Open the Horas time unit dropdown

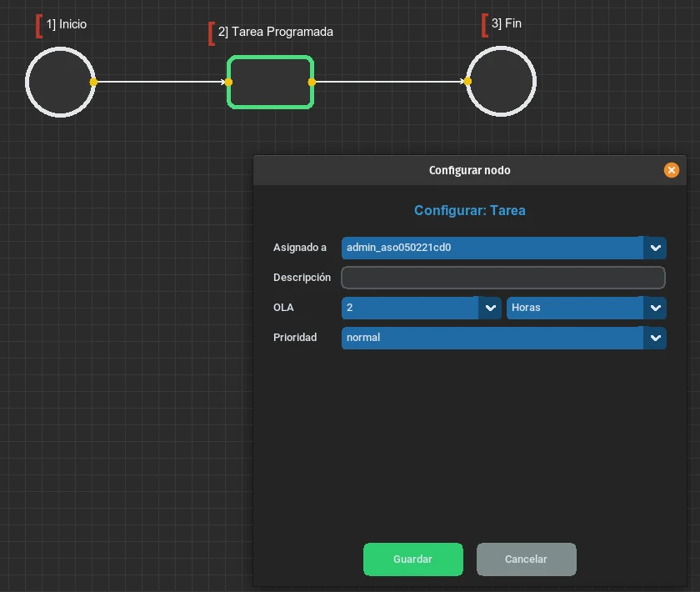point(586,308)
